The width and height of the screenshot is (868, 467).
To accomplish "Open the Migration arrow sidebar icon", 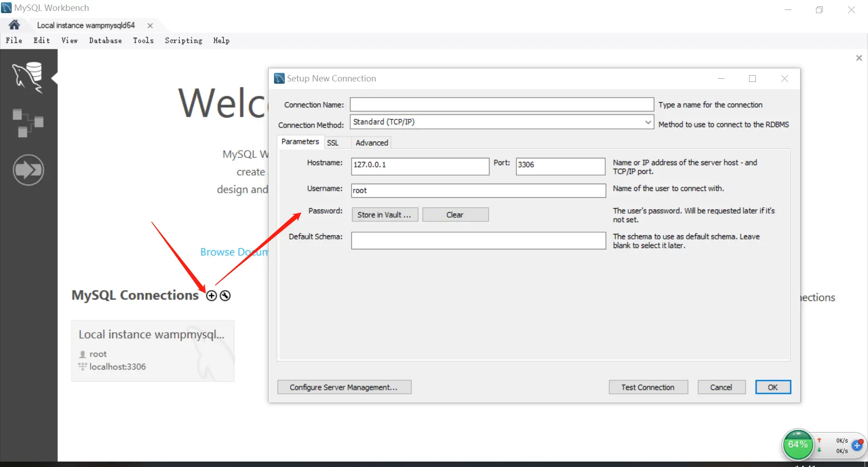I will pos(28,170).
